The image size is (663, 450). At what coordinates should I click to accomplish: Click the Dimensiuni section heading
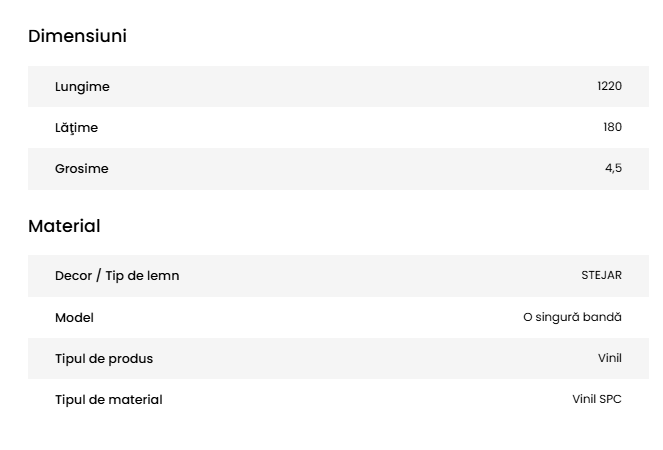click(x=77, y=36)
